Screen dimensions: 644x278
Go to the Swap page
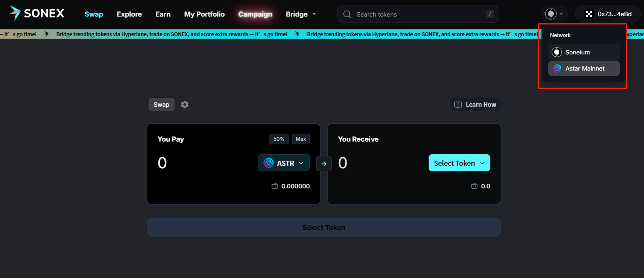click(94, 14)
